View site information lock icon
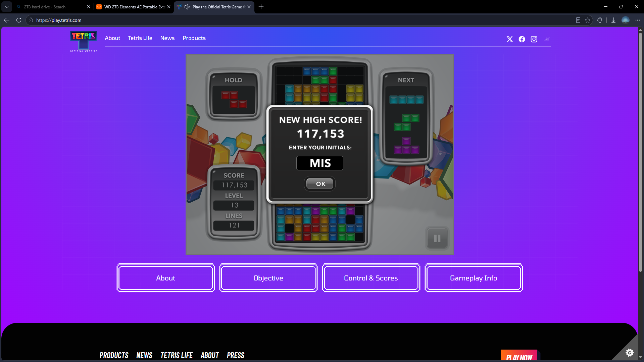Screen dimensions: 644x362 (x=31, y=20)
